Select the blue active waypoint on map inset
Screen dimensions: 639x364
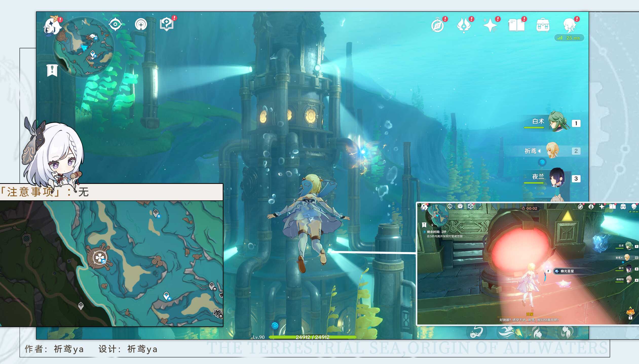point(167,296)
